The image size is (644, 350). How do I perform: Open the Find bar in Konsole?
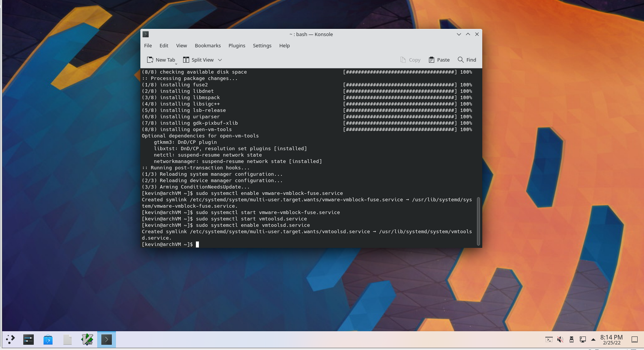point(466,60)
